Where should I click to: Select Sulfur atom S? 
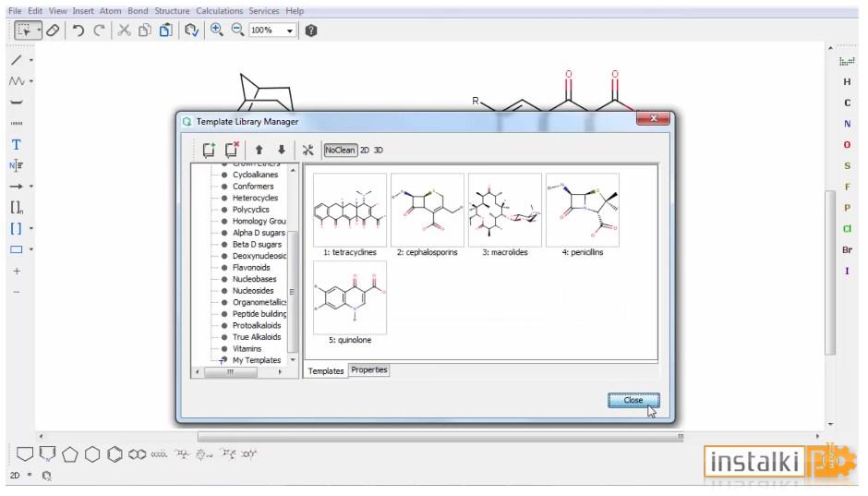[847, 166]
